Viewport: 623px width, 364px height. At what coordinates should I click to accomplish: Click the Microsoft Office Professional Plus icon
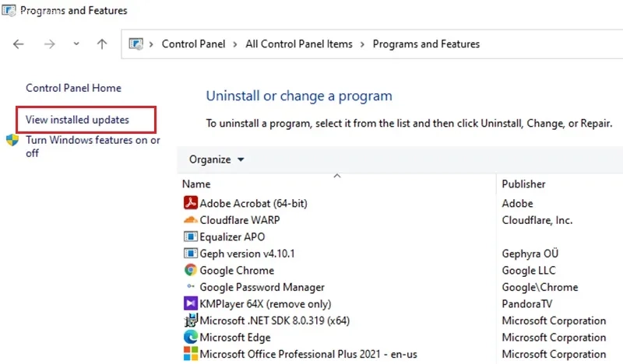[191, 354]
